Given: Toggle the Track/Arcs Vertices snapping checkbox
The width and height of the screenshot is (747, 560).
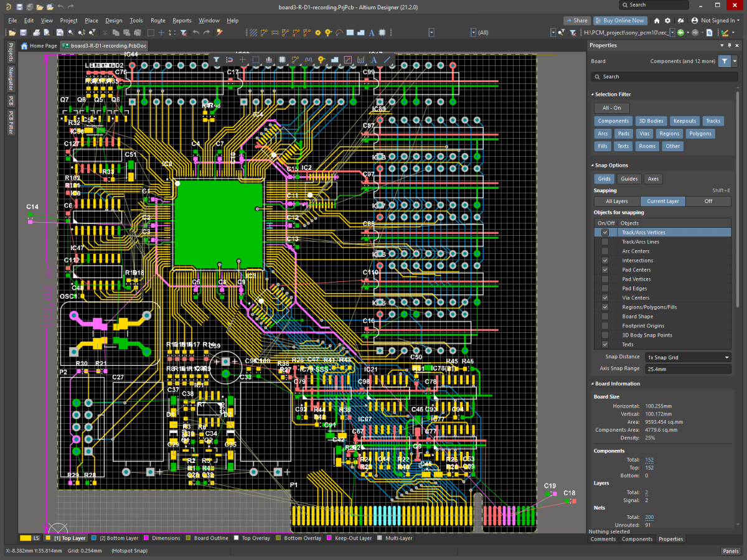Looking at the screenshot, I should click(605, 233).
